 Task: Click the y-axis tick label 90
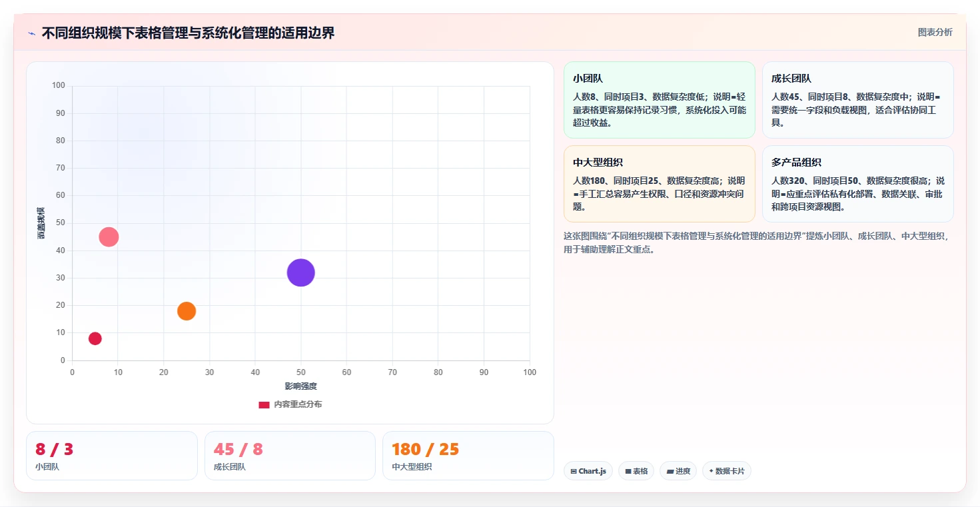61,113
